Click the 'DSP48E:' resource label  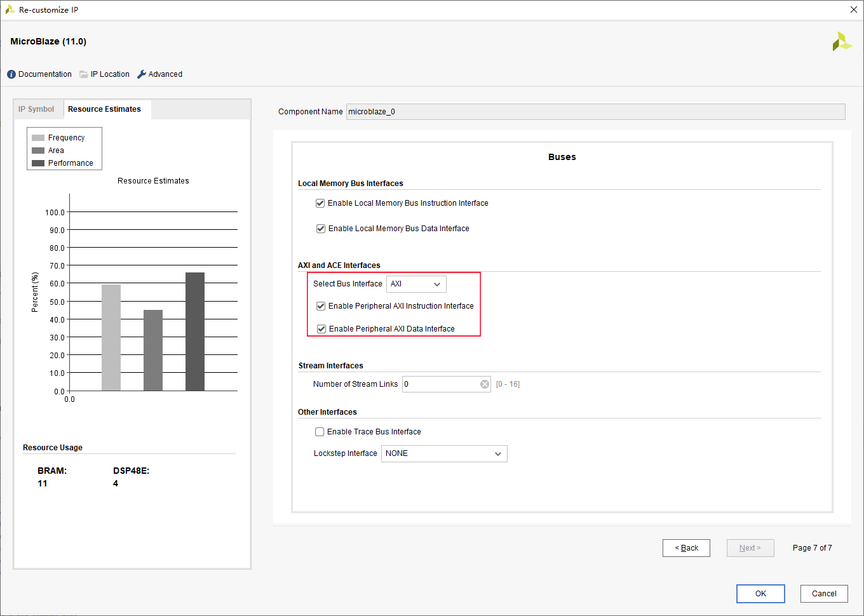coord(131,471)
